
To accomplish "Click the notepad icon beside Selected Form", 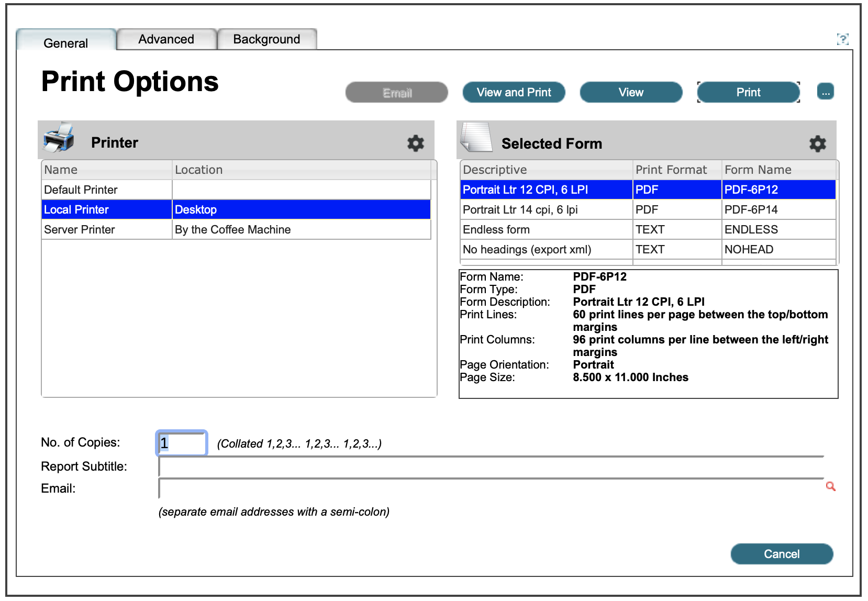I will [476, 138].
